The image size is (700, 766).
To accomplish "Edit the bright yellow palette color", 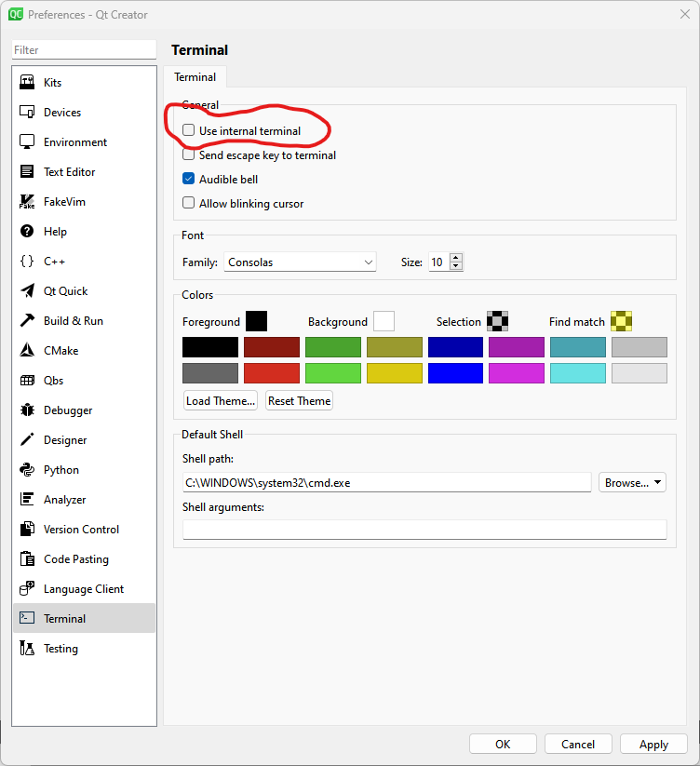I will (x=395, y=372).
